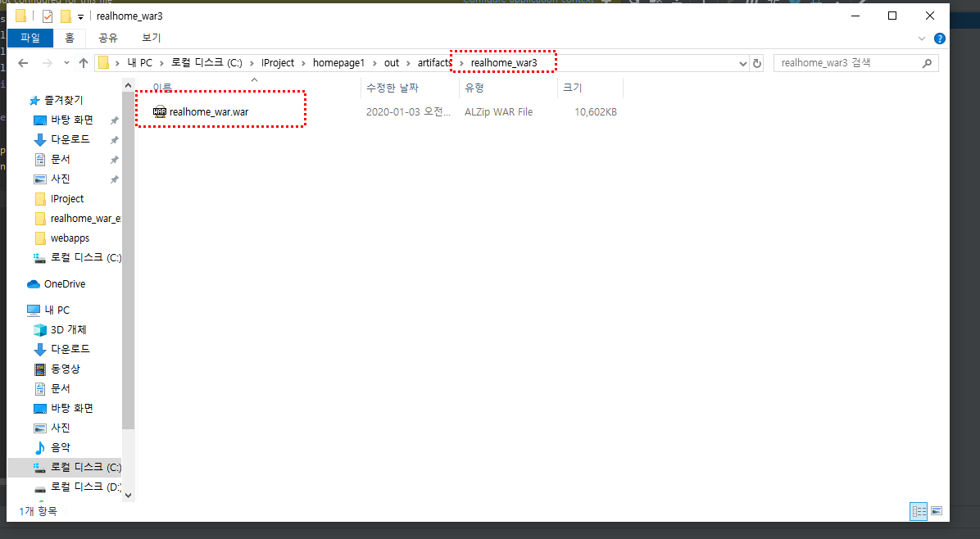
Task: Click the forward navigation arrow
Action: [x=47, y=63]
